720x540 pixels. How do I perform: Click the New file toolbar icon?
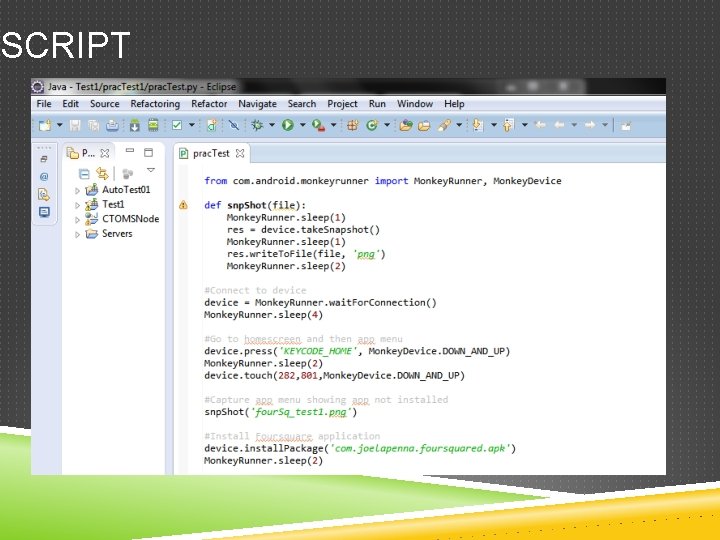coord(45,125)
